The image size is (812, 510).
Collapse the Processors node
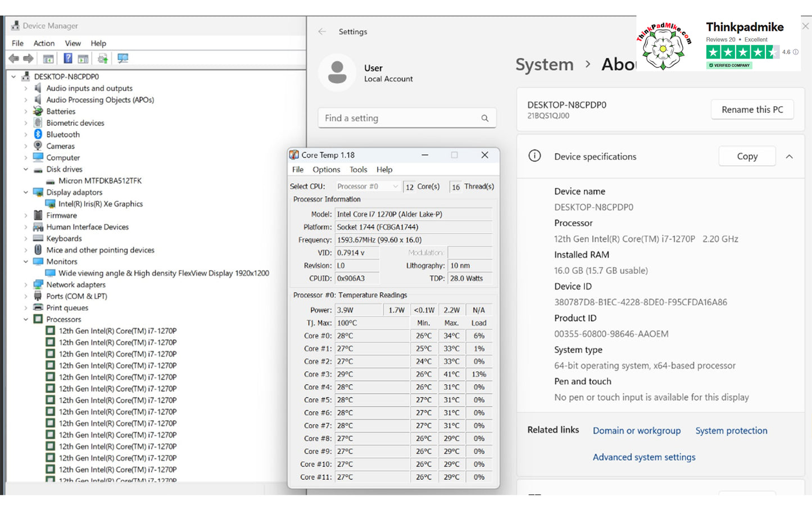coord(26,320)
